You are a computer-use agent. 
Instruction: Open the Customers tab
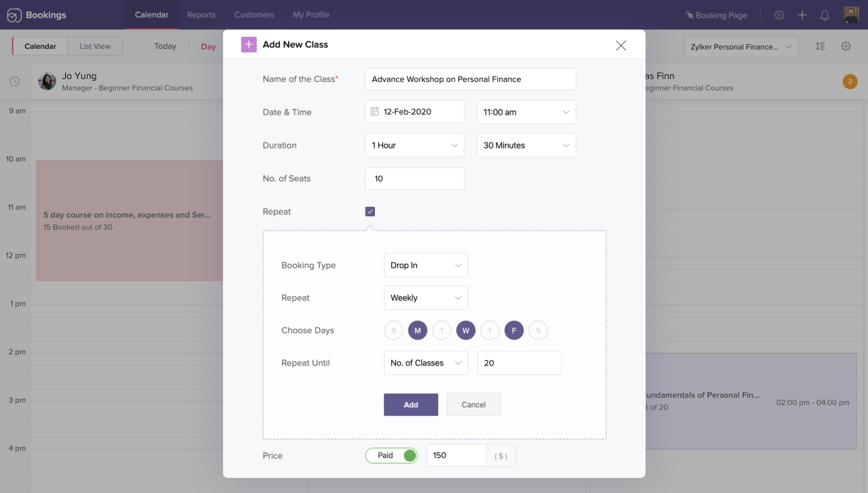pos(254,15)
